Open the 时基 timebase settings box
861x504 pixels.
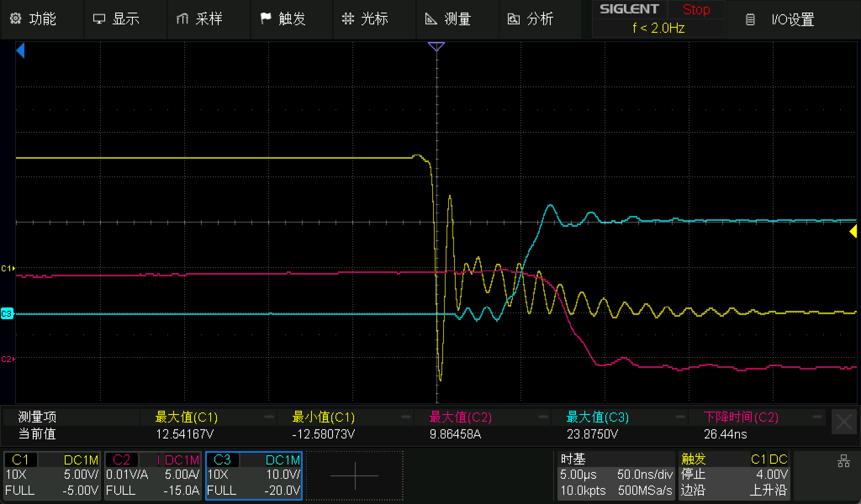(x=616, y=475)
